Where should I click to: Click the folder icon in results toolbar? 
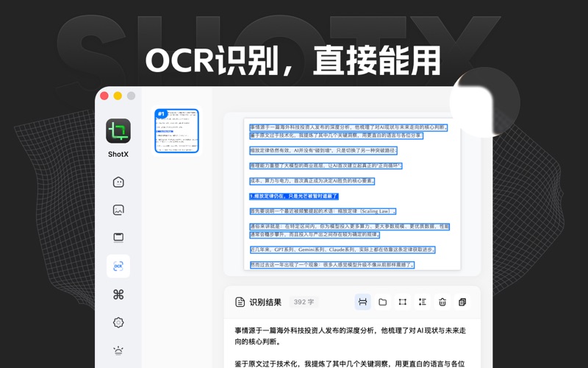pos(382,302)
